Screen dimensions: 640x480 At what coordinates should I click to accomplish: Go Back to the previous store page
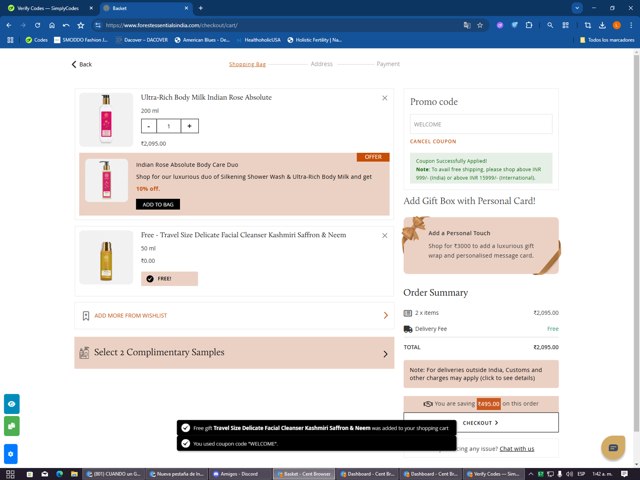(x=82, y=64)
